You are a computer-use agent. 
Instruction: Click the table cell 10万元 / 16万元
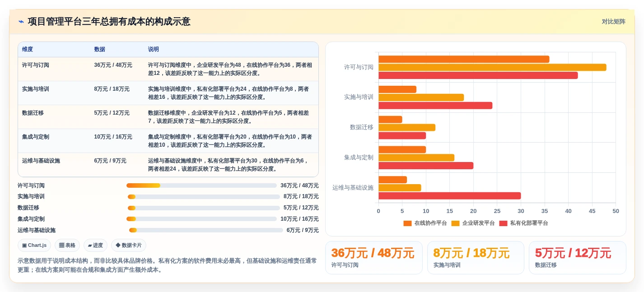(x=113, y=137)
